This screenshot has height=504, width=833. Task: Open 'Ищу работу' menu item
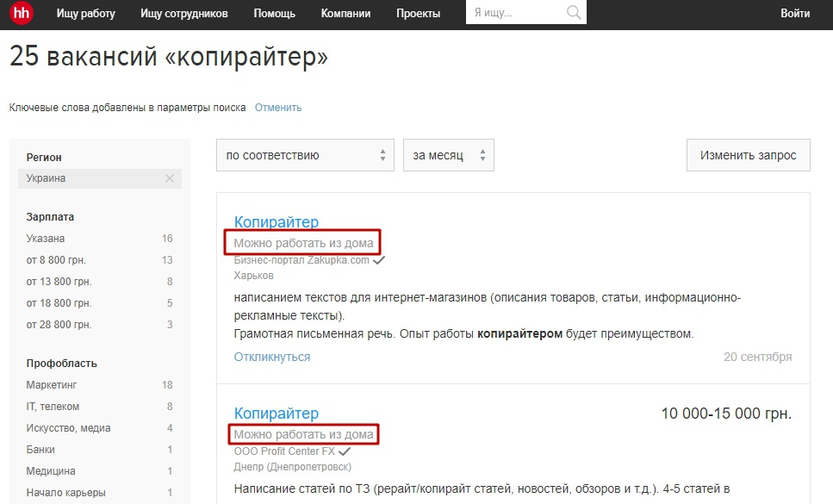[85, 14]
